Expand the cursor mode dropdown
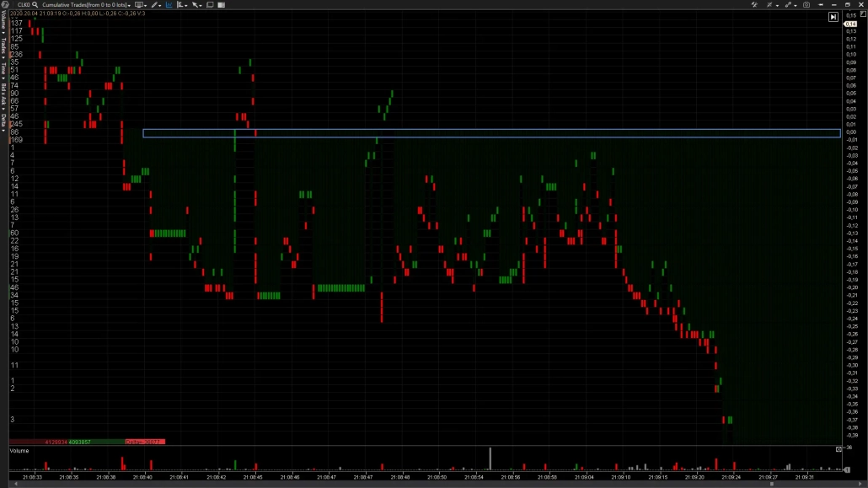868x488 pixels. (197, 5)
